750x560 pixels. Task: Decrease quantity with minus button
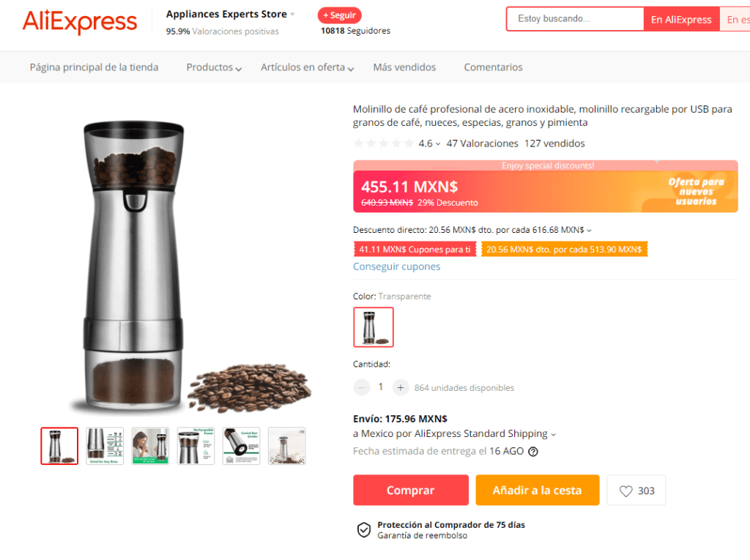point(362,387)
